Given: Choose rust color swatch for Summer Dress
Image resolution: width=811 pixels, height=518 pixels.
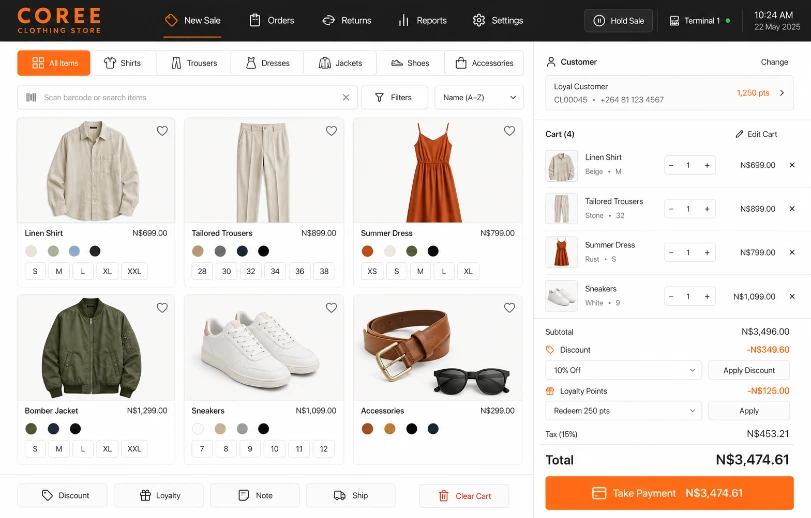Looking at the screenshot, I should click(367, 251).
